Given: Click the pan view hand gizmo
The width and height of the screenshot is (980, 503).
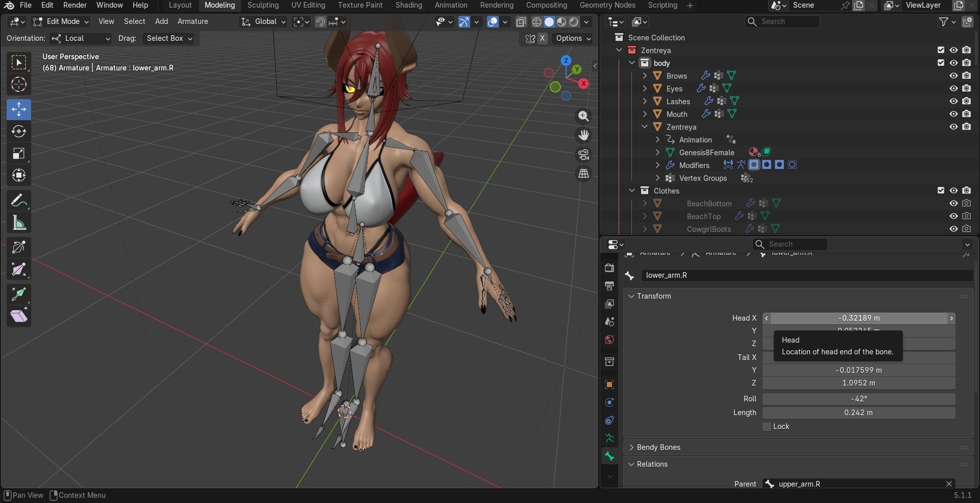Looking at the screenshot, I should [583, 135].
